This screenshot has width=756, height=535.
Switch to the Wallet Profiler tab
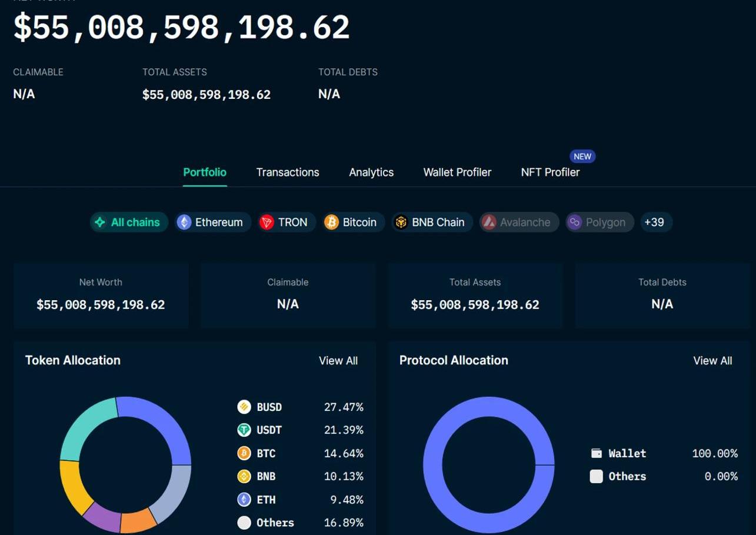[457, 172]
